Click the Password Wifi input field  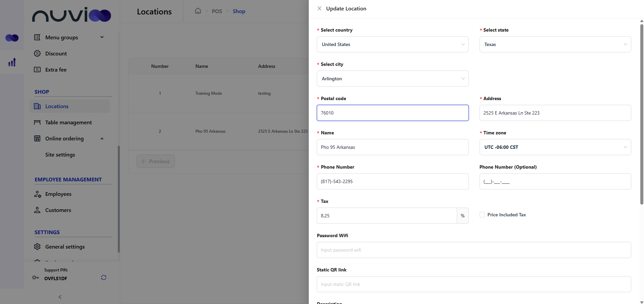point(474,250)
